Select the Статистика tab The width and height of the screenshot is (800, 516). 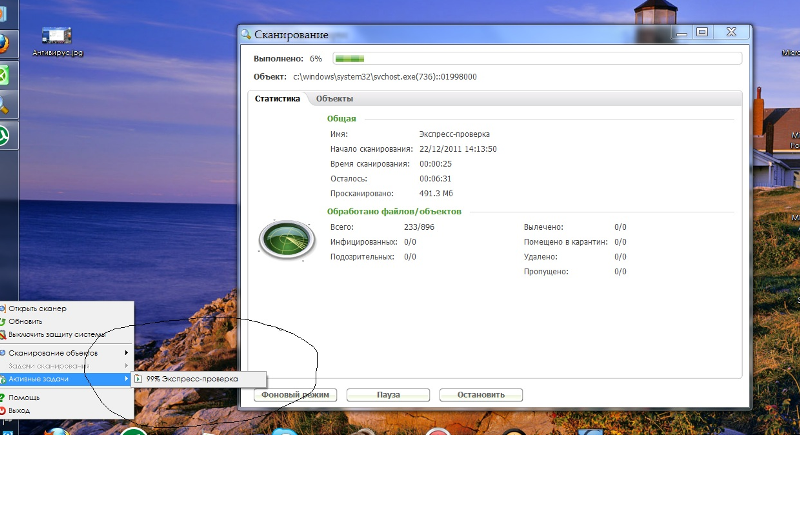tap(277, 99)
